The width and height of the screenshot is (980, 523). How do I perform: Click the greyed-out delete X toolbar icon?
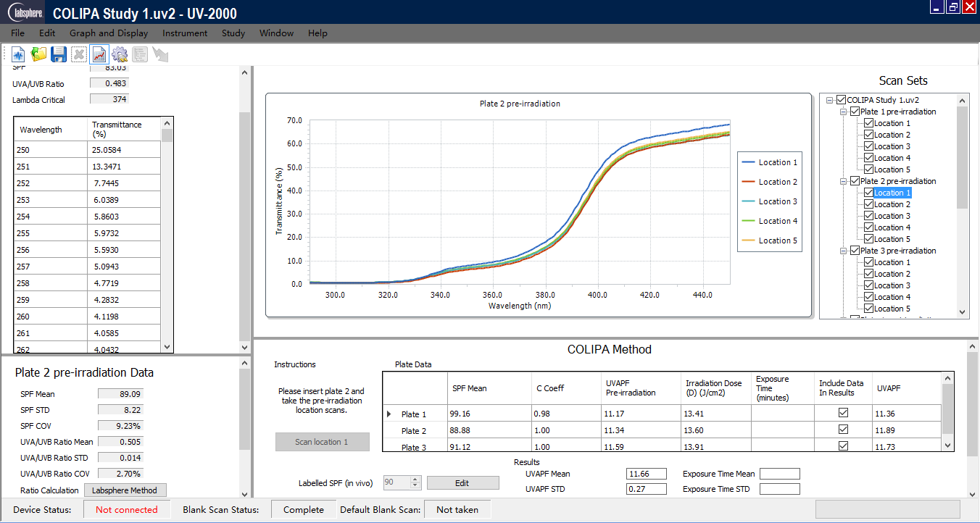coord(79,54)
